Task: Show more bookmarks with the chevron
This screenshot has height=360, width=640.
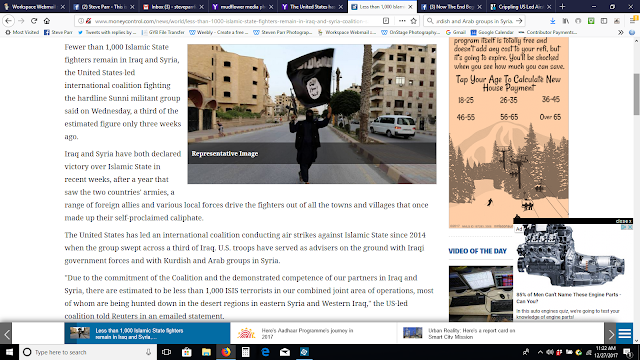Action: [x=620, y=32]
